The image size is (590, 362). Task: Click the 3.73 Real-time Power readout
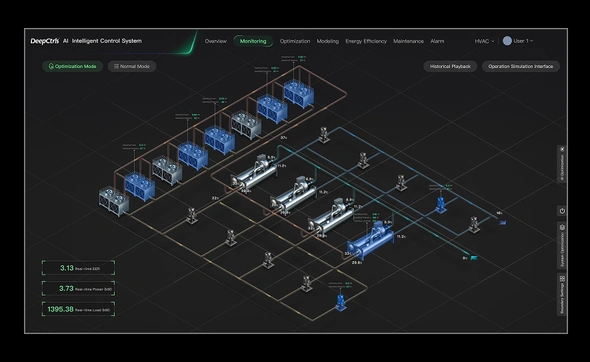(78, 289)
